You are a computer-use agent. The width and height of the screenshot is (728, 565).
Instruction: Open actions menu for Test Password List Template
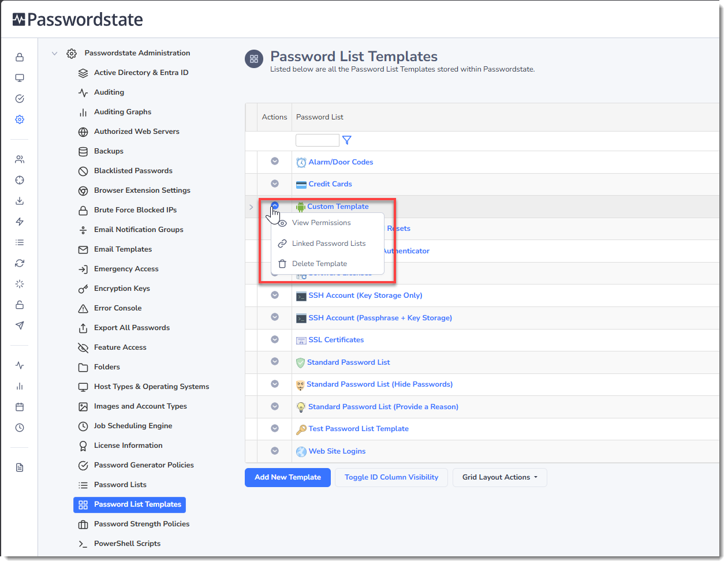(x=275, y=428)
